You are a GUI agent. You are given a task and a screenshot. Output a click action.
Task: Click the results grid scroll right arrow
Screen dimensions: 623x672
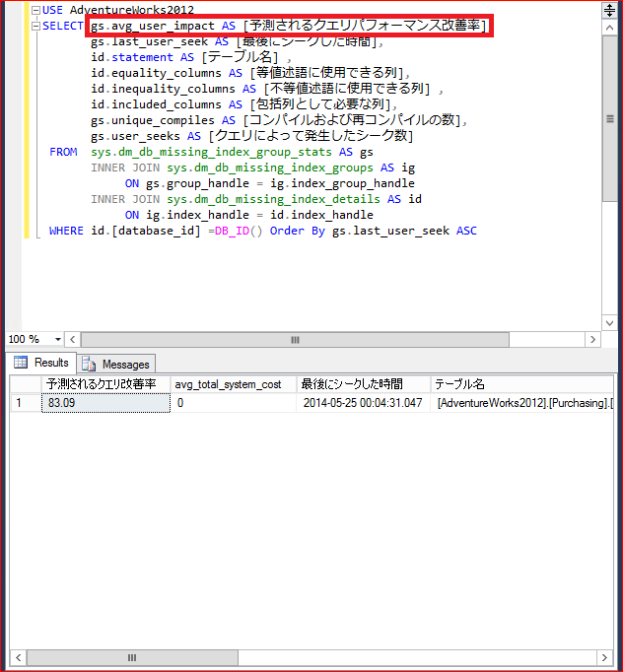604,657
